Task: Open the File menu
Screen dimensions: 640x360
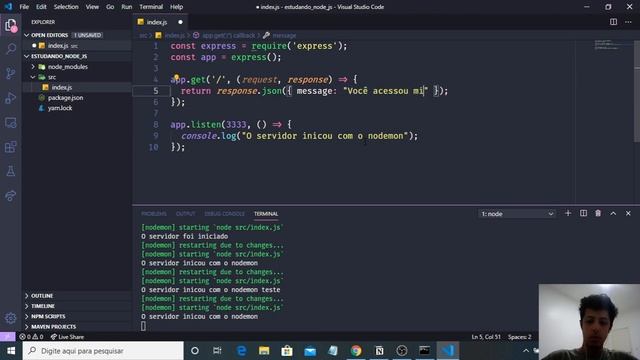Action: click(x=24, y=7)
